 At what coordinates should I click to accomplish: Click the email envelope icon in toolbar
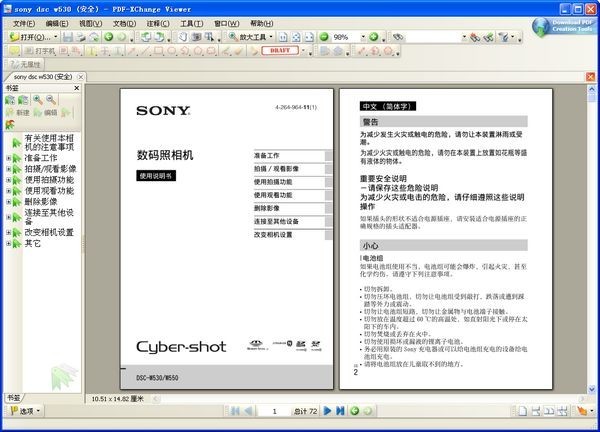(x=93, y=37)
